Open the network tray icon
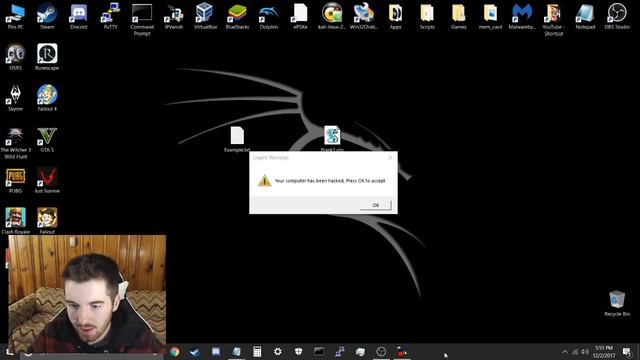This screenshot has height=360, width=640. [x=575, y=351]
